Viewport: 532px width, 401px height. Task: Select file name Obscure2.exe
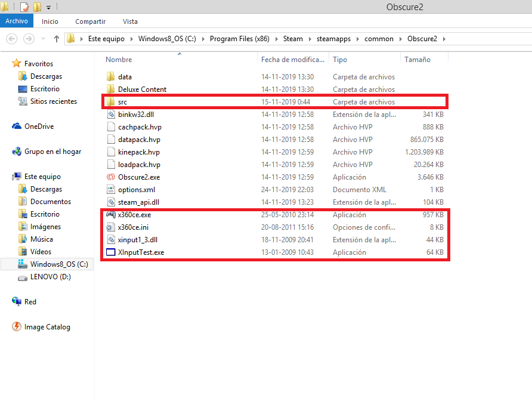point(139,177)
